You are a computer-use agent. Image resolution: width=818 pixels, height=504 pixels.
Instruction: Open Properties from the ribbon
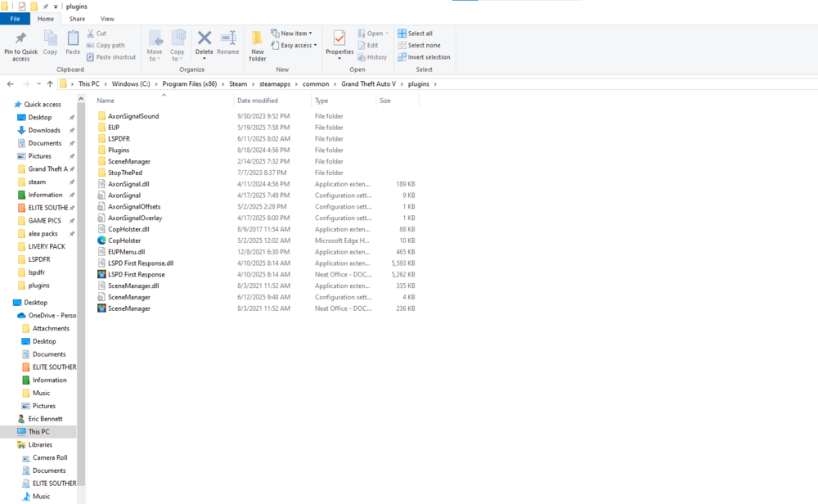tap(339, 44)
